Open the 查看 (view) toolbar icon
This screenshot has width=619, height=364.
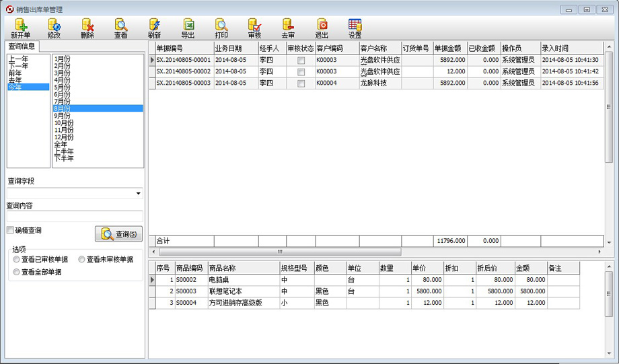[x=120, y=28]
